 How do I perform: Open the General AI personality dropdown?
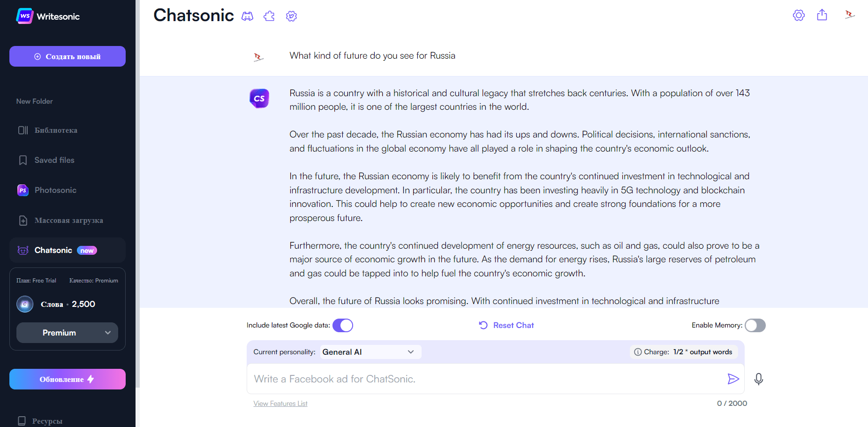[x=370, y=352]
